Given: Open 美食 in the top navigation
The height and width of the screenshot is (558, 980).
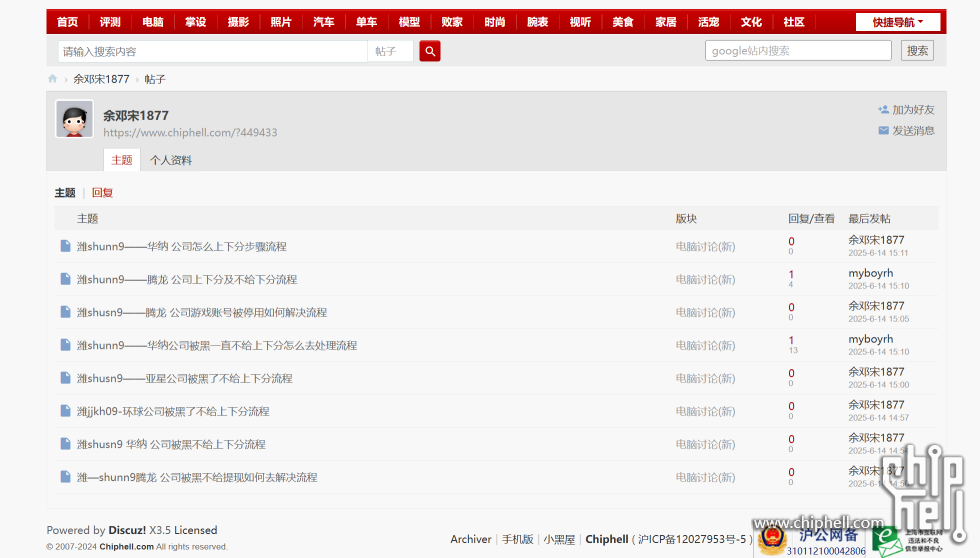Looking at the screenshot, I should point(623,22).
